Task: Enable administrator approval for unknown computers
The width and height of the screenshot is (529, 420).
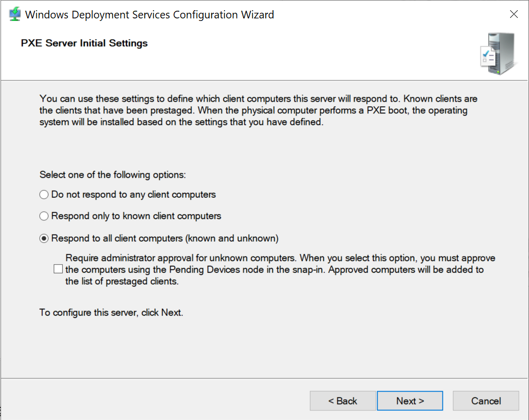Action: pos(58,268)
